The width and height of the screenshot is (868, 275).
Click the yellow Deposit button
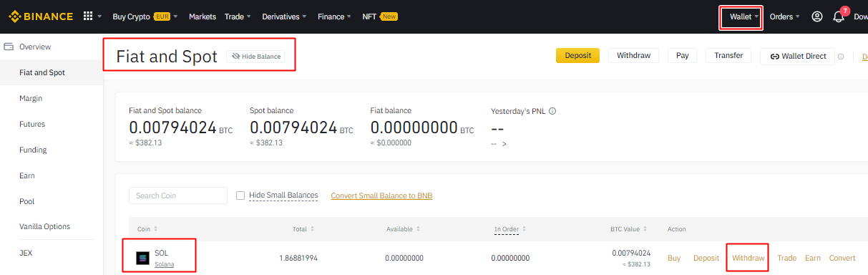(577, 56)
